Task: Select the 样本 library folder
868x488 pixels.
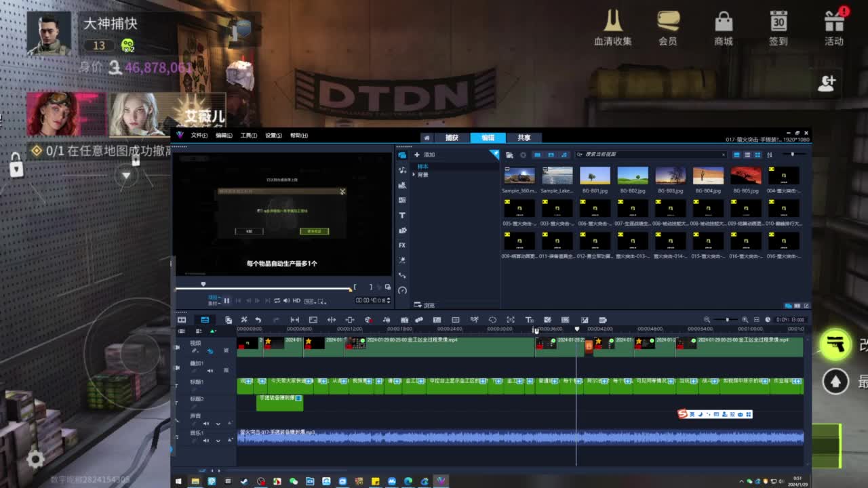Action: 422,167
